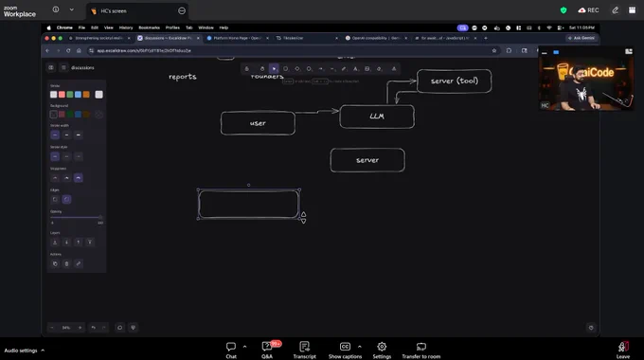
Task: Select the hand pan tool
Action: point(262,68)
